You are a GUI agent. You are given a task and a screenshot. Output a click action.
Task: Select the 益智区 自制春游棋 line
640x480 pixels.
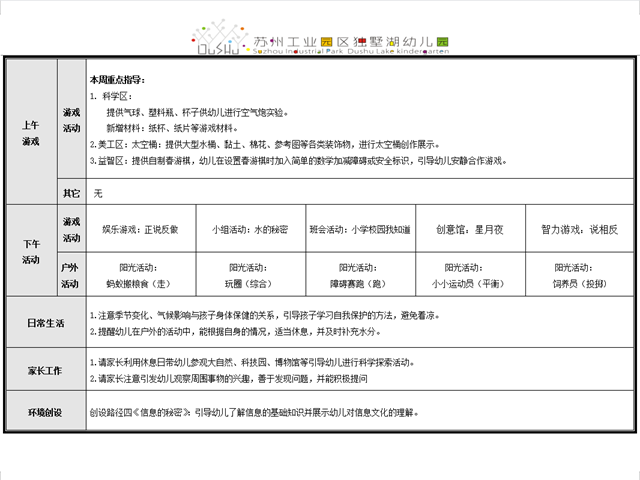coord(298,161)
